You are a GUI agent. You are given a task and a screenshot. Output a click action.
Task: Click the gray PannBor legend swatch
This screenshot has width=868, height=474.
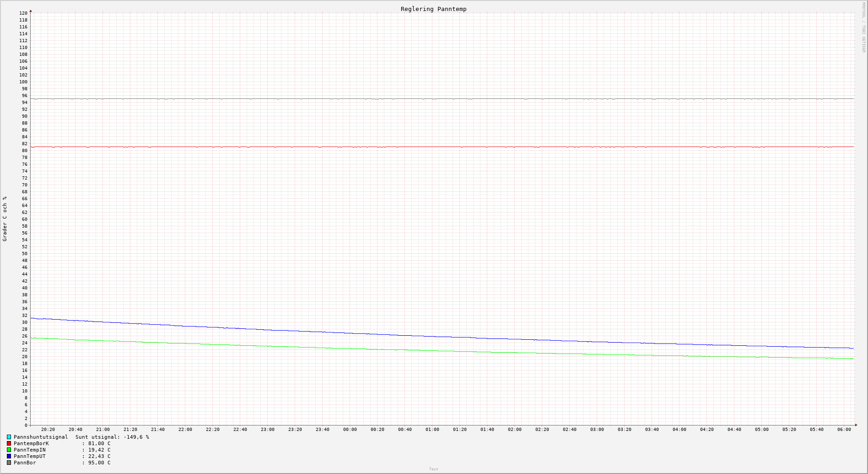tap(9, 463)
